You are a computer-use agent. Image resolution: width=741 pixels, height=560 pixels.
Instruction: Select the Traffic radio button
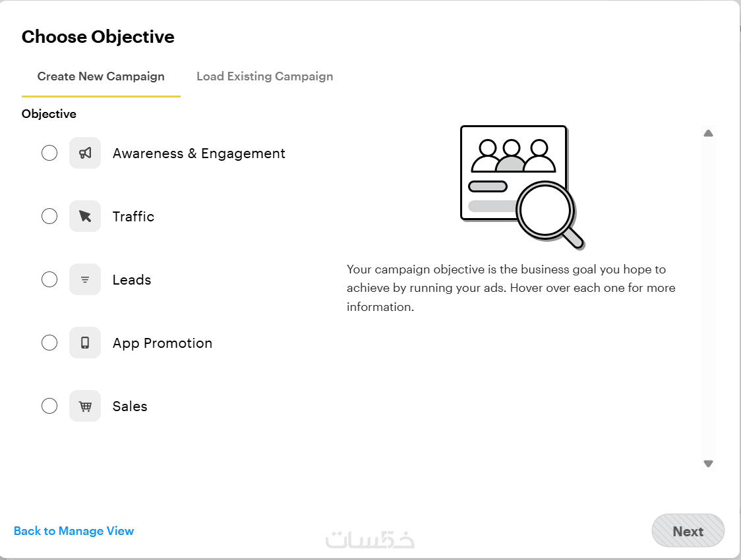click(49, 216)
